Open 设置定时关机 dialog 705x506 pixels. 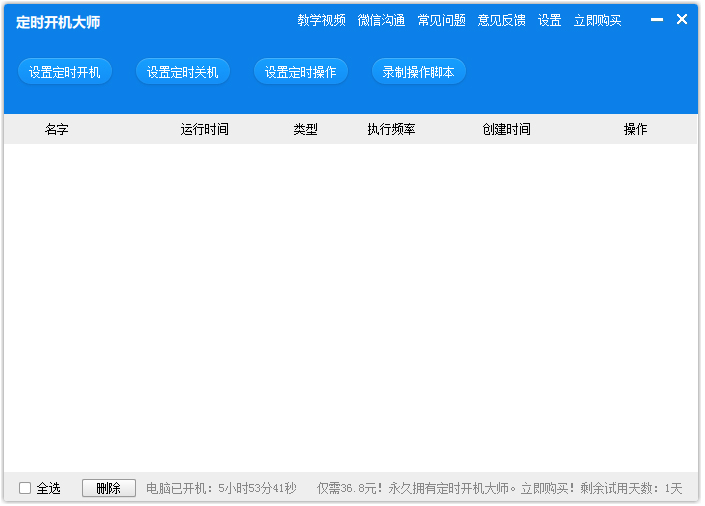pos(183,72)
